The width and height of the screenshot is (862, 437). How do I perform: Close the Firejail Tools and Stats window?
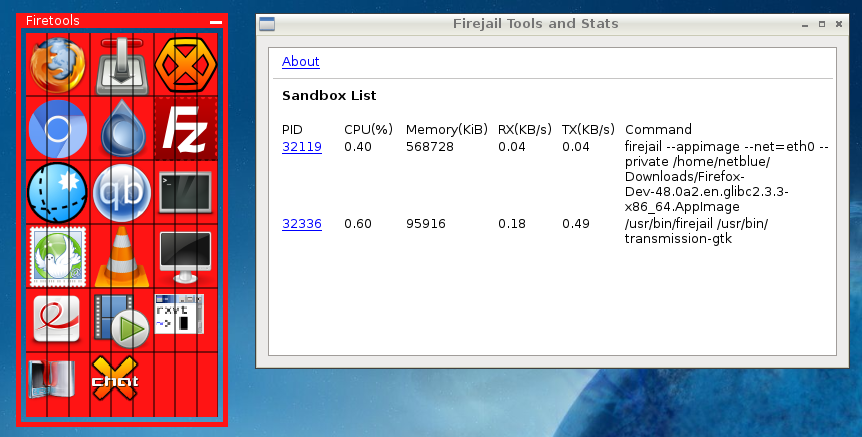[x=839, y=24]
